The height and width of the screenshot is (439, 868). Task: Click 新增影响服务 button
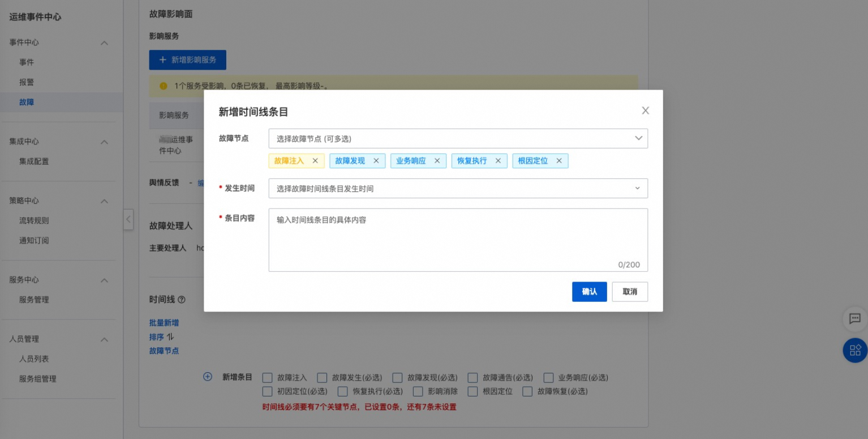click(x=188, y=59)
